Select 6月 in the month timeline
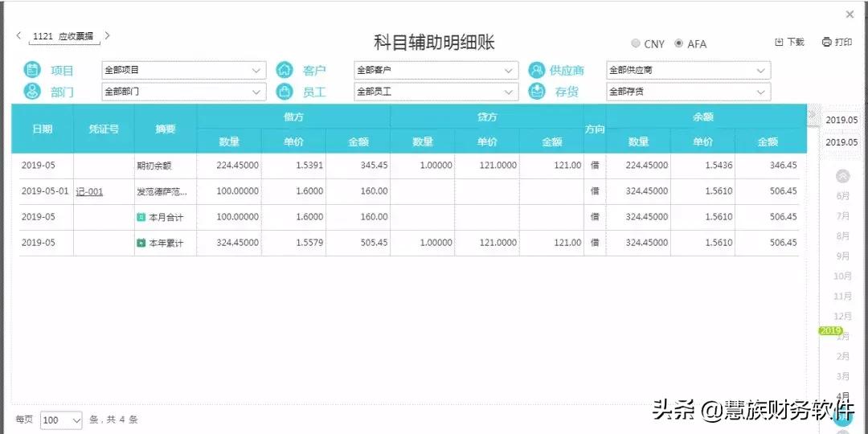The height and width of the screenshot is (434, 868). 842,196
